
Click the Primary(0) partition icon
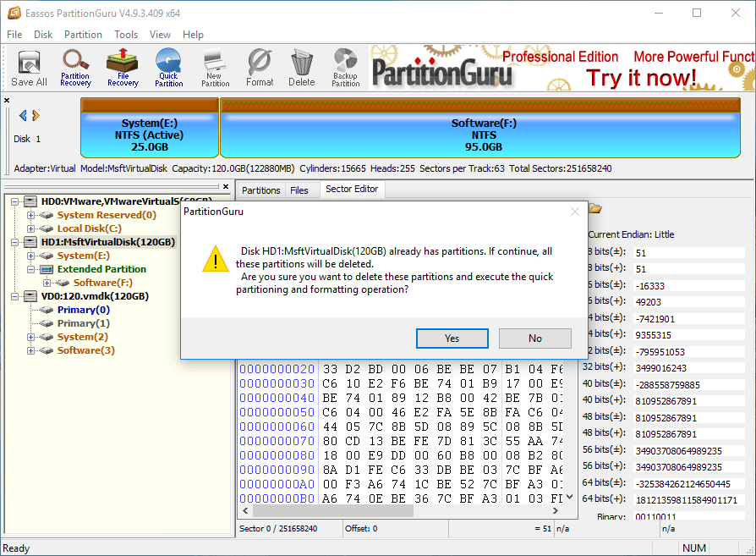click(47, 310)
